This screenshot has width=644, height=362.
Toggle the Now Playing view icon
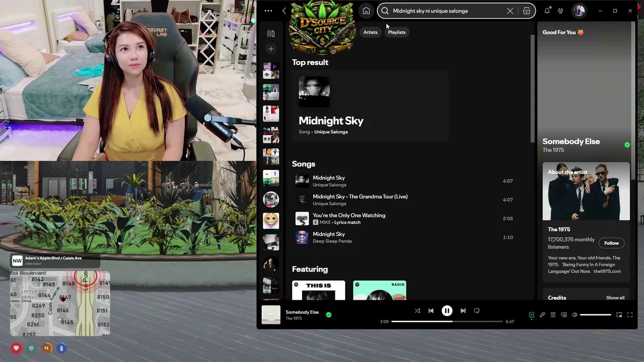pos(531,315)
